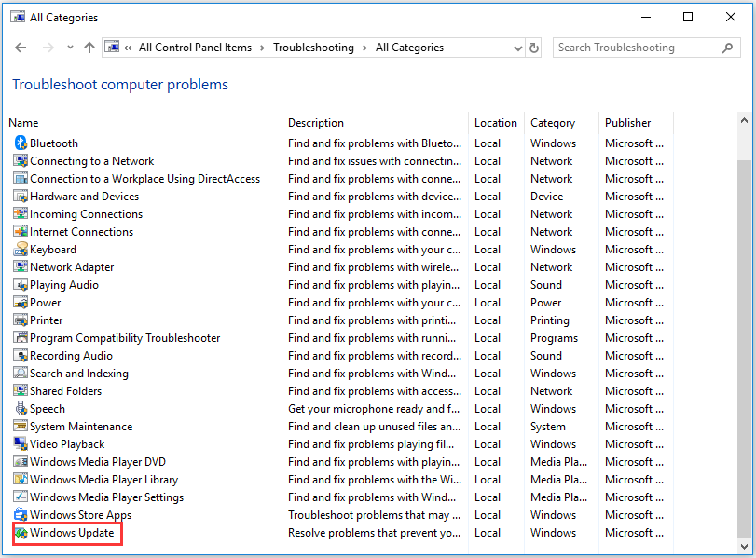Click the Bluetooth troubleshooter icon

[x=21, y=143]
